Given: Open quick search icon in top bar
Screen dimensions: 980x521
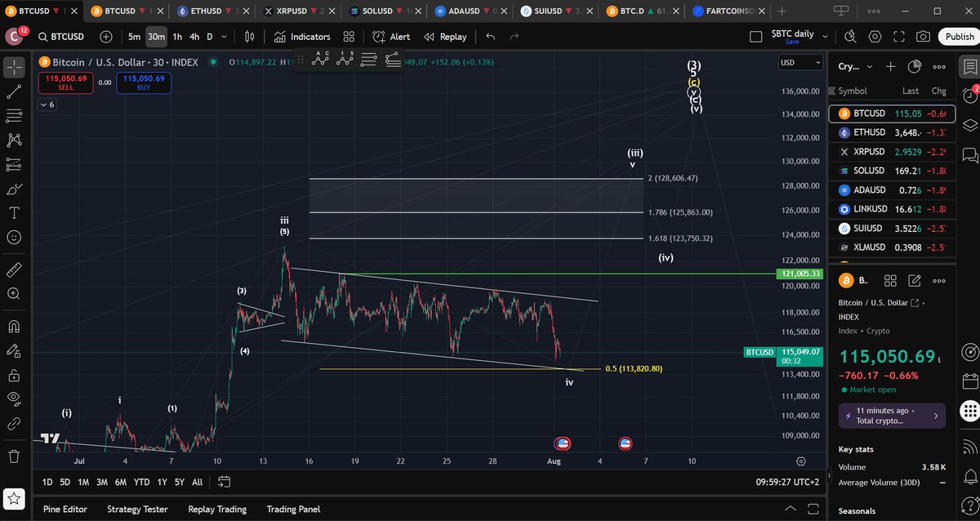Looking at the screenshot, I should pos(850,37).
